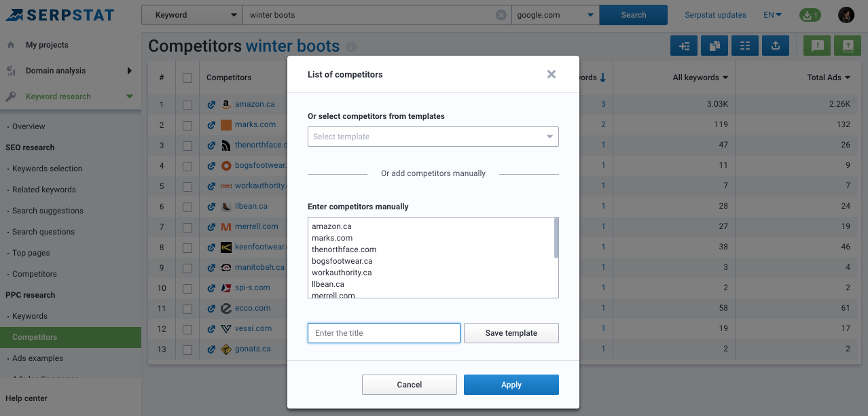Open the Help center link
868x416 pixels.
click(26, 398)
